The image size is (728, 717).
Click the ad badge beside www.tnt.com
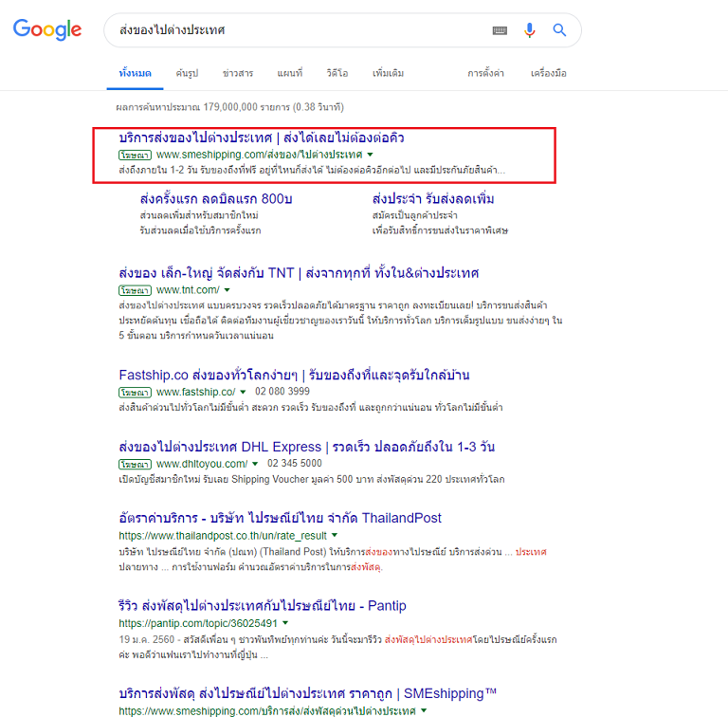click(136, 291)
